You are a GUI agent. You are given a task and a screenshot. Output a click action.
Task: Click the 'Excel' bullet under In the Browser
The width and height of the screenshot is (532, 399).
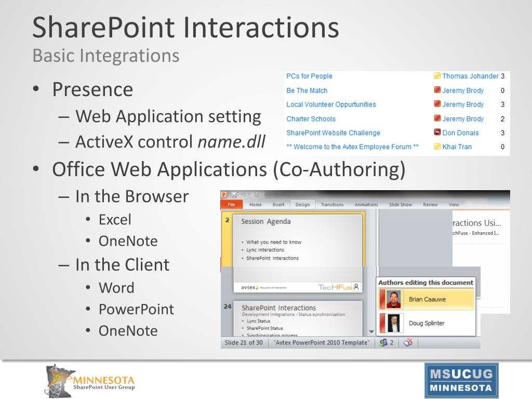tap(115, 220)
